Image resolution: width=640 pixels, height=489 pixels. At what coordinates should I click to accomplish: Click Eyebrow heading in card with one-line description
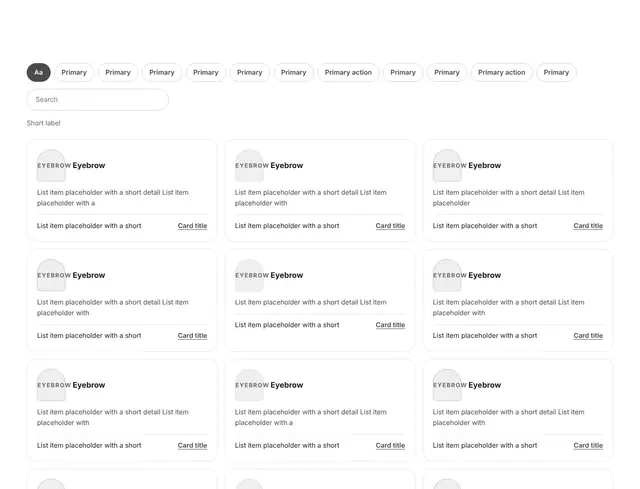click(287, 275)
